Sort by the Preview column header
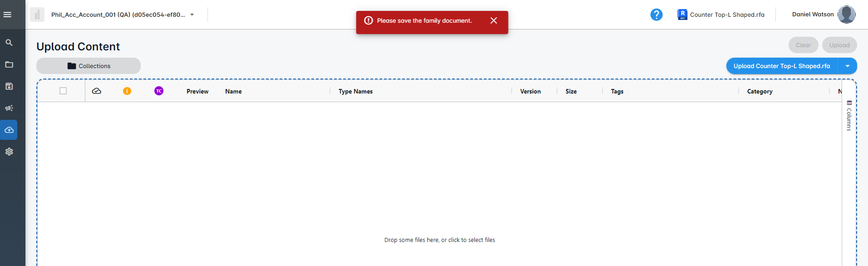 [197, 91]
